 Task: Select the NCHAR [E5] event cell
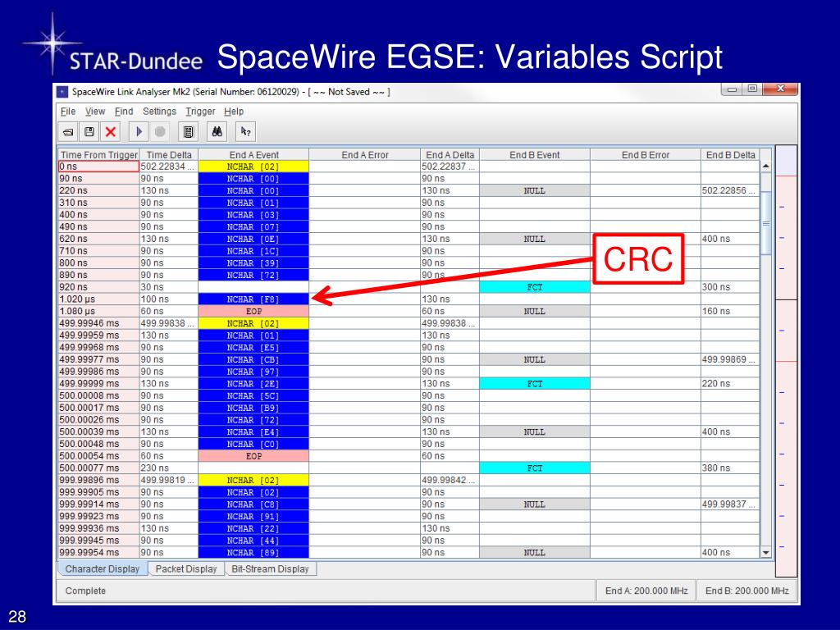(253, 348)
